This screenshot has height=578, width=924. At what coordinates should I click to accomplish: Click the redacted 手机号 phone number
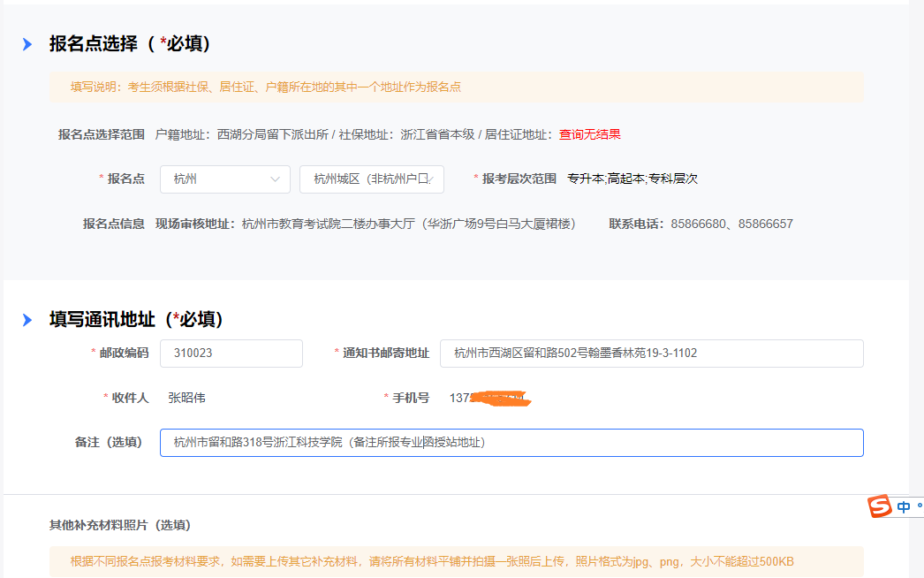[489, 399]
